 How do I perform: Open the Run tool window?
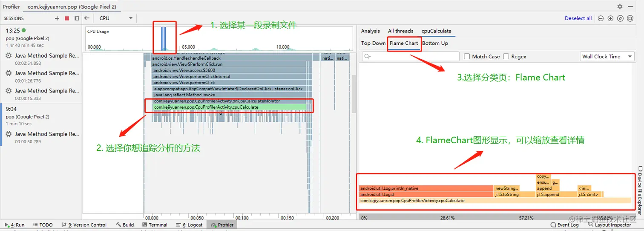coord(14,225)
